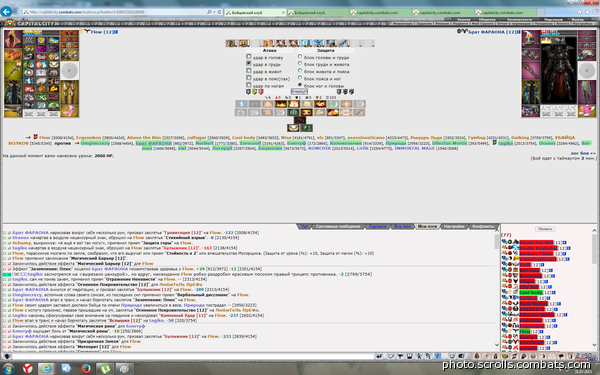Open Internet Explorer from the Windows taskbar
The width and height of the screenshot is (600, 375).
tap(46, 368)
